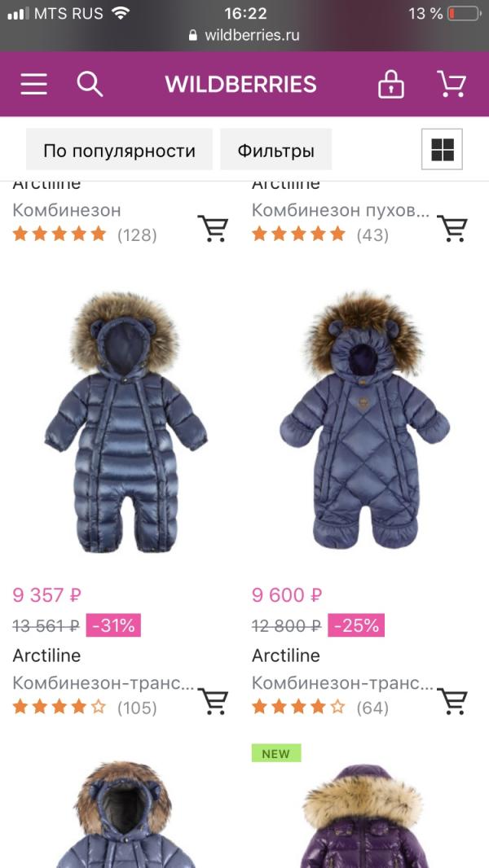
Task: Tap the WILDBERRIES logo
Action: tap(241, 84)
